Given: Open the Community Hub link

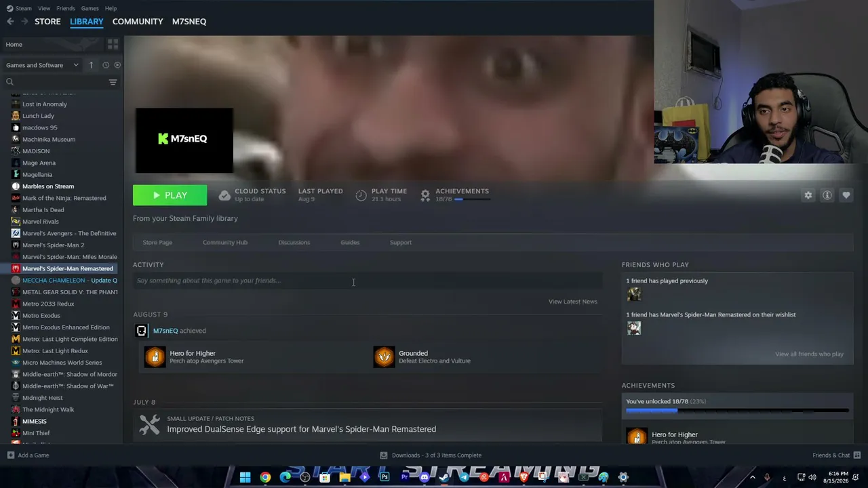Looking at the screenshot, I should (x=225, y=242).
